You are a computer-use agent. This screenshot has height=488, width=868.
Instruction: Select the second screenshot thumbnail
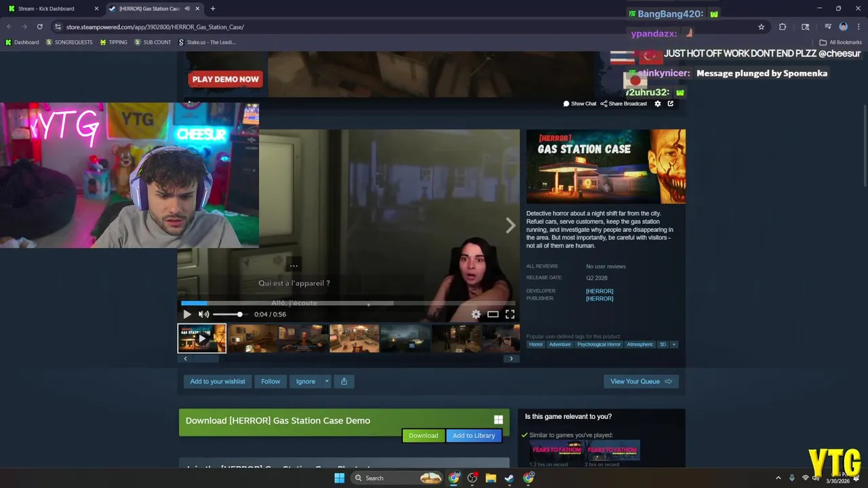pyautogui.click(x=252, y=338)
